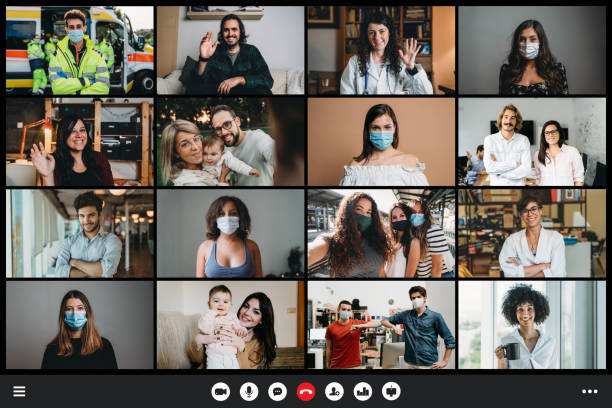Mute the microphone
This screenshot has height=408, width=612.
pyautogui.click(x=249, y=391)
